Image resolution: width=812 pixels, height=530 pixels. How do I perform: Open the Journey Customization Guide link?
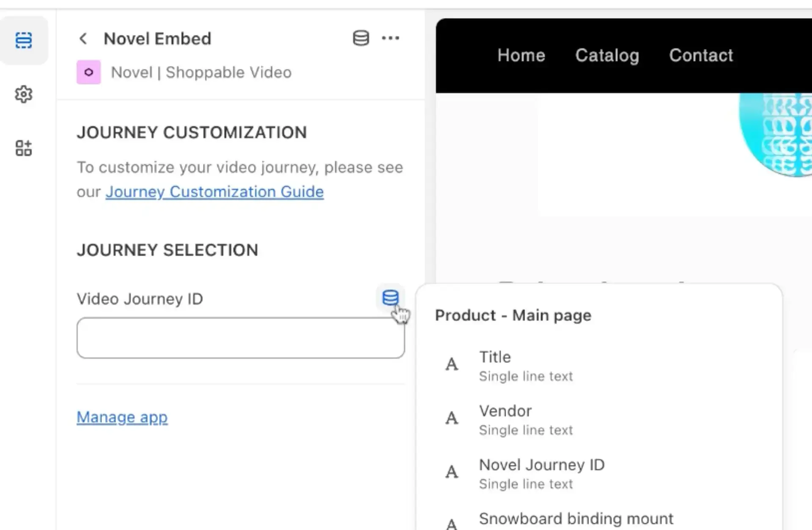tap(214, 192)
